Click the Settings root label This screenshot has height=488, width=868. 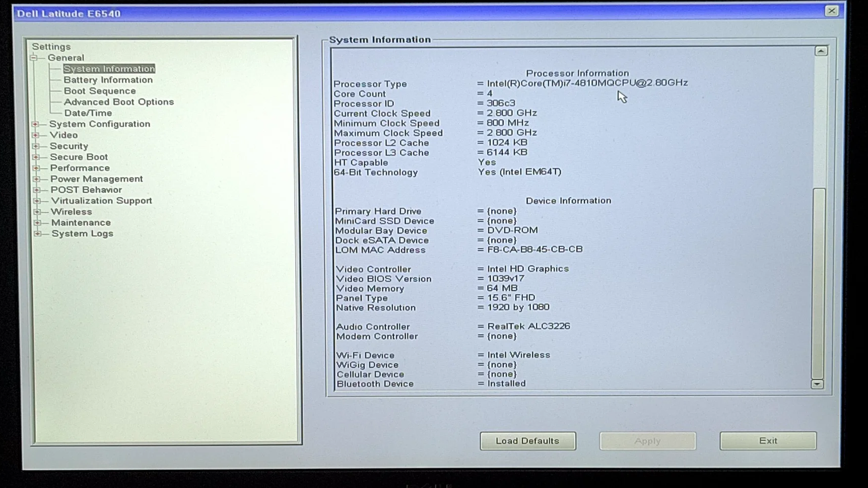pyautogui.click(x=51, y=47)
